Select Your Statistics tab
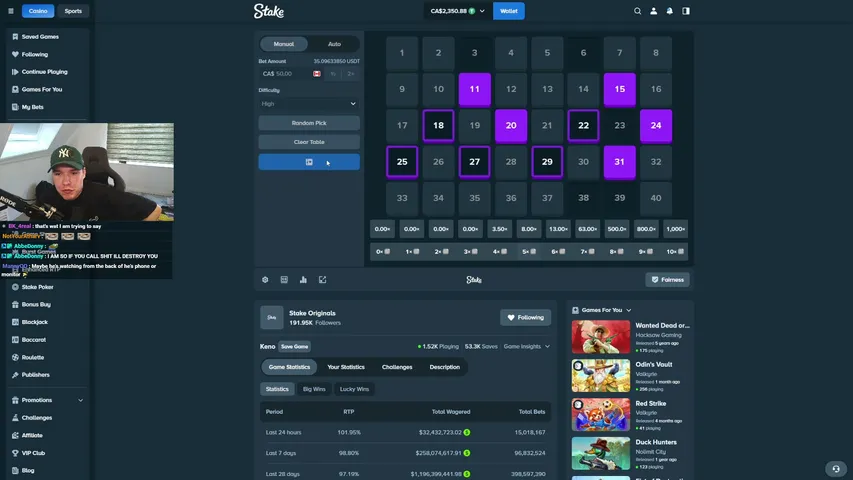 pos(346,367)
